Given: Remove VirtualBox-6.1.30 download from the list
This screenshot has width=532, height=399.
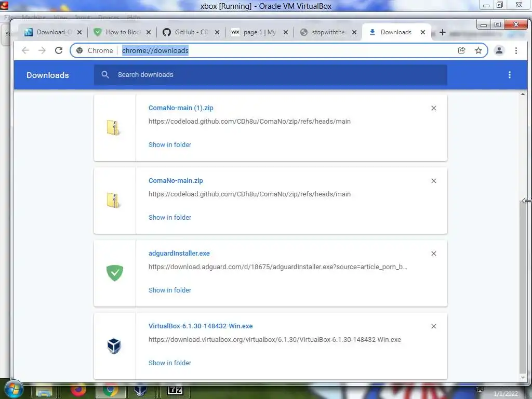Looking at the screenshot, I should click(x=434, y=326).
